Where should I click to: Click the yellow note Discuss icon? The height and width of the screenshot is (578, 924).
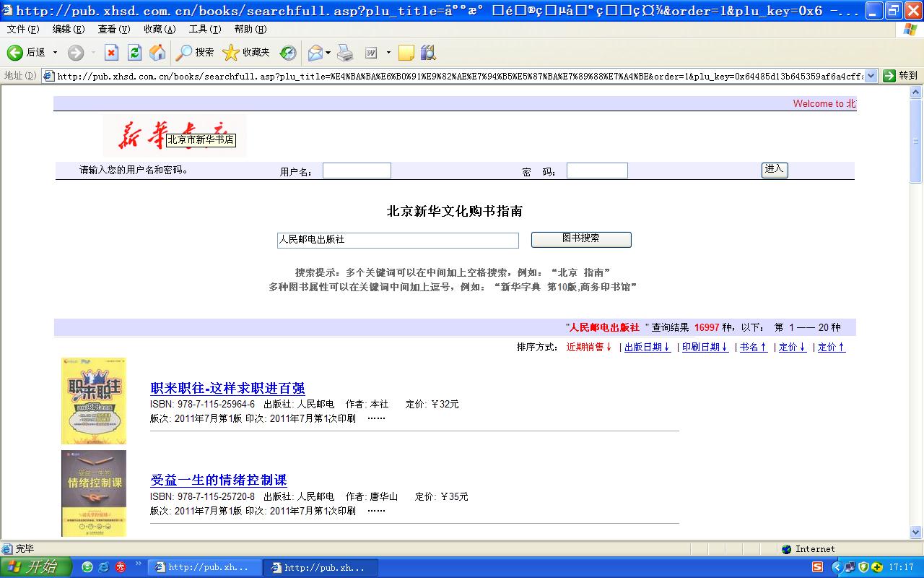coord(406,53)
